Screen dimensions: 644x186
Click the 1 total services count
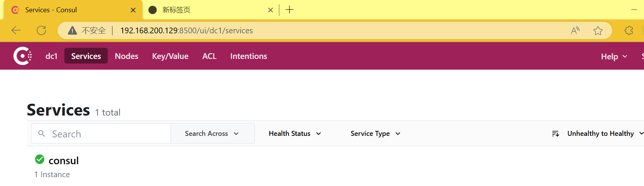pyautogui.click(x=108, y=113)
